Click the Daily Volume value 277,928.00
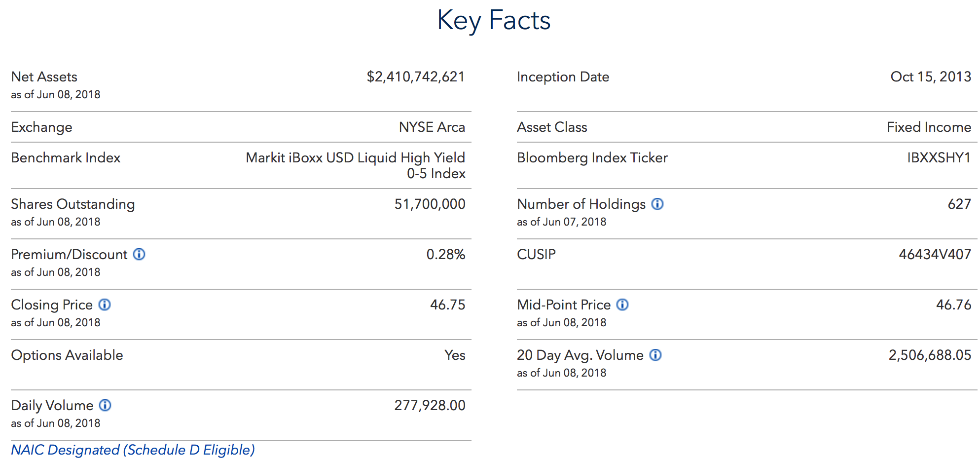Screen dimensions: 980x460 430,405
